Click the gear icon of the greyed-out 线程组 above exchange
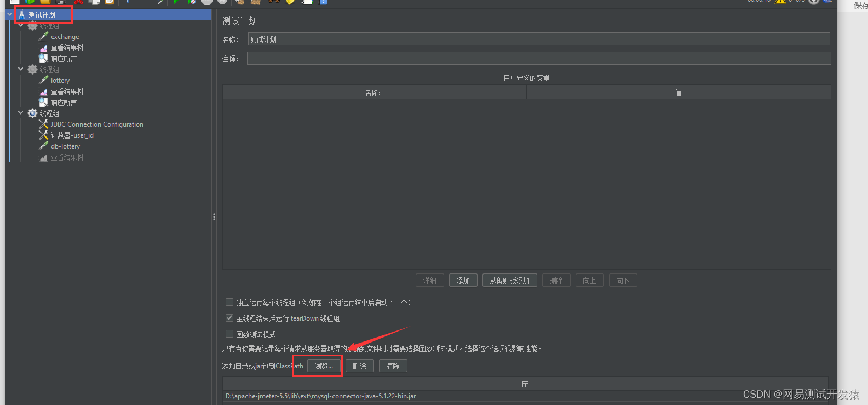The height and width of the screenshot is (405, 868). click(x=33, y=26)
